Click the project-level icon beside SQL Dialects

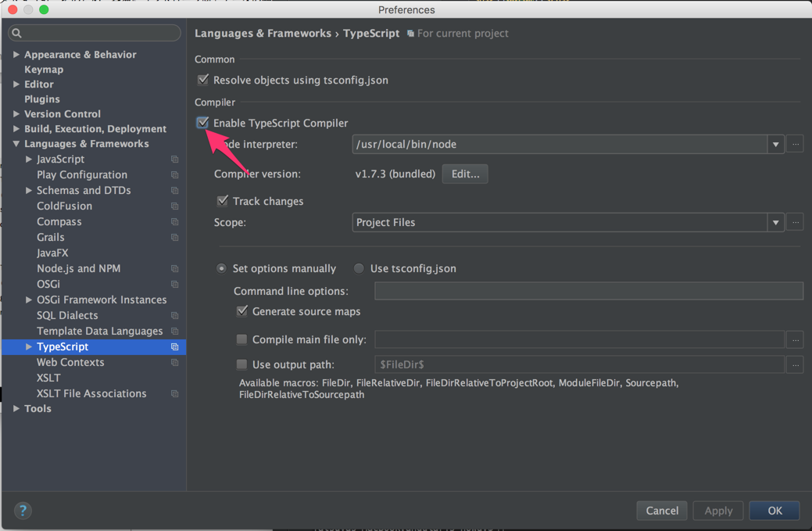pos(174,315)
